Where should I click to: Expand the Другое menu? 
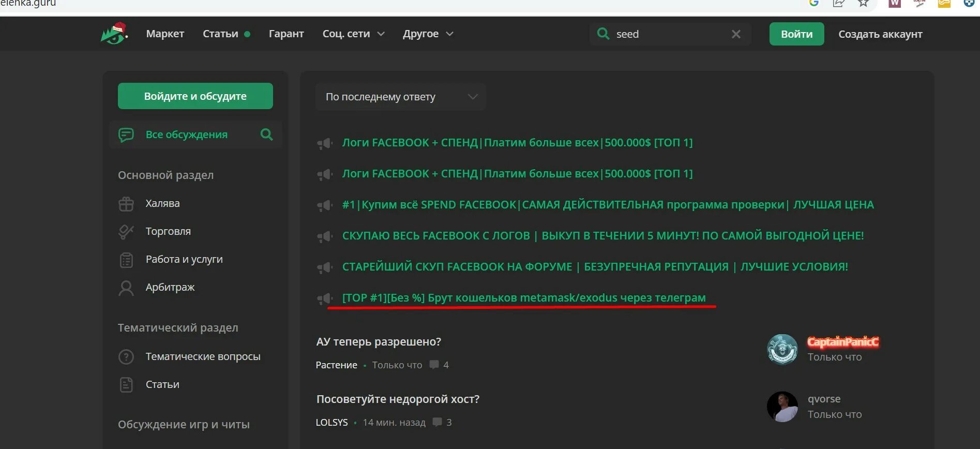point(428,34)
